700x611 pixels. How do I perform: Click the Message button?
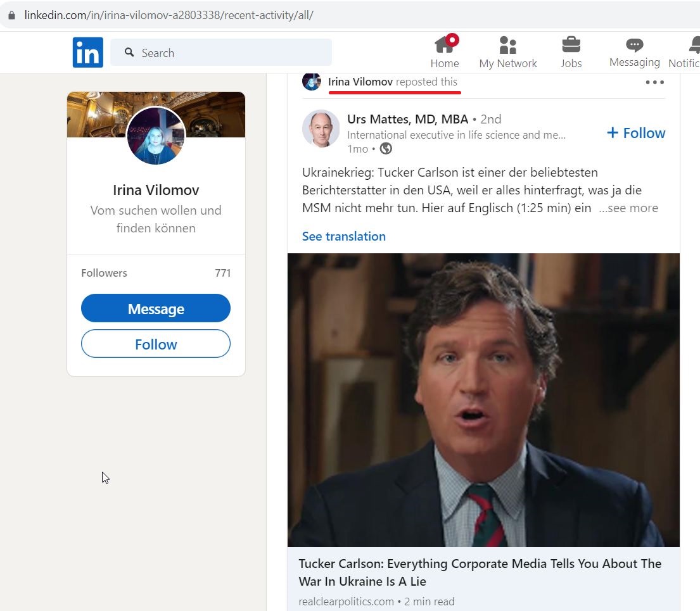156,308
